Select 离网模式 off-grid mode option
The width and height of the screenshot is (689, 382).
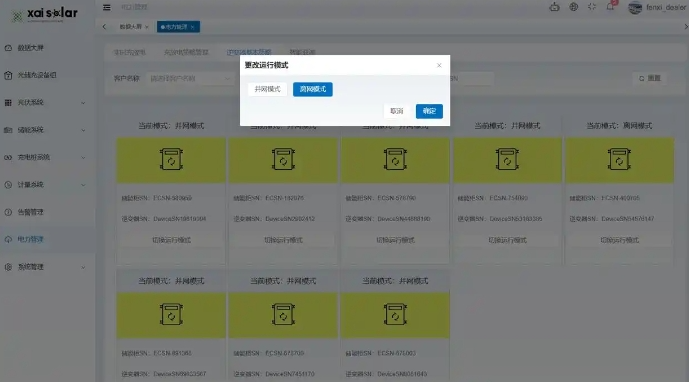[x=312, y=89]
